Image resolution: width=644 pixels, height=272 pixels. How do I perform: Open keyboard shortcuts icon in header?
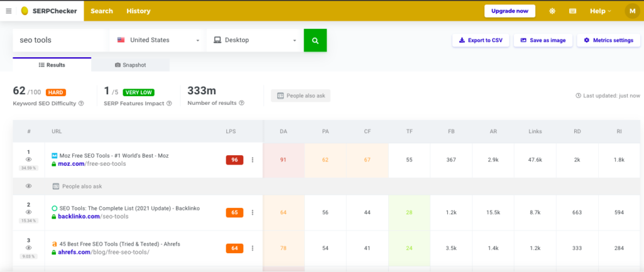572,11
